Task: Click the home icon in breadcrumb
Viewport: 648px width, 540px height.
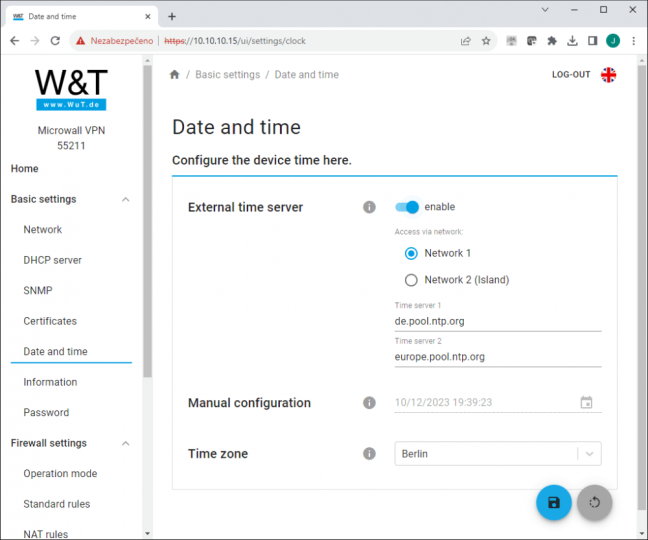Action: point(174,74)
